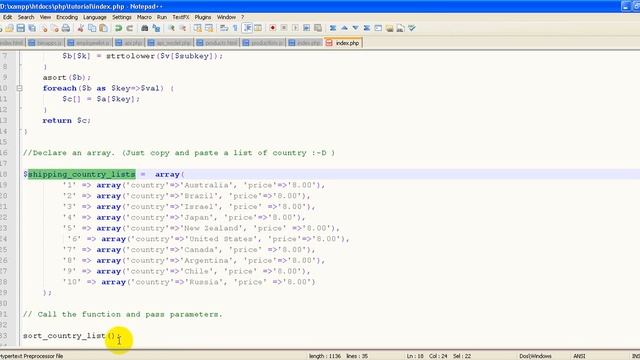Click the Playback macro icon
The width and height of the screenshot is (640, 360).
pyautogui.click(x=295, y=28)
